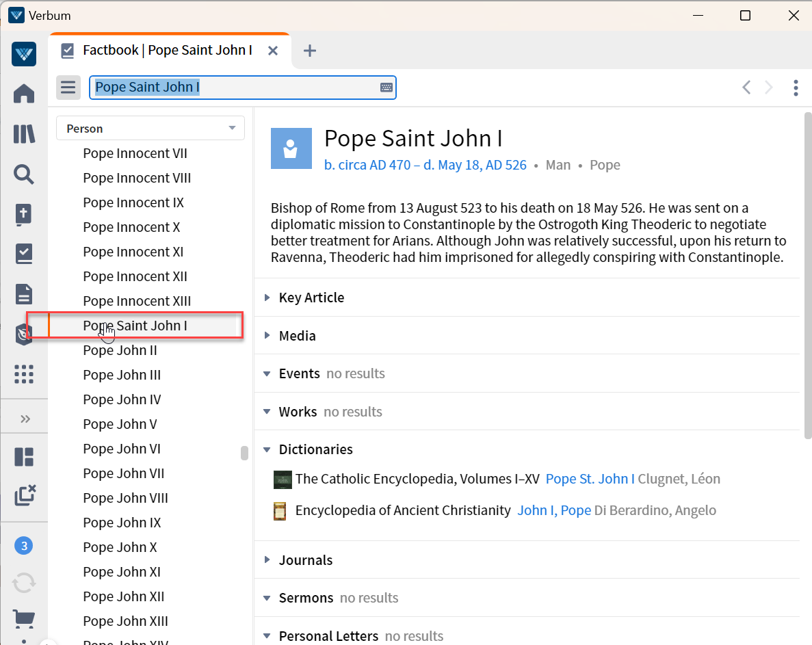
Task: Open the Layouts icon
Action: pyautogui.click(x=24, y=457)
